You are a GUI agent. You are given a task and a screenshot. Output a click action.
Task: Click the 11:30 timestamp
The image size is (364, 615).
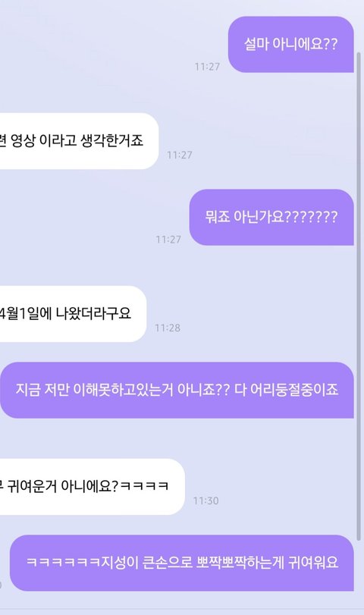coord(206,500)
